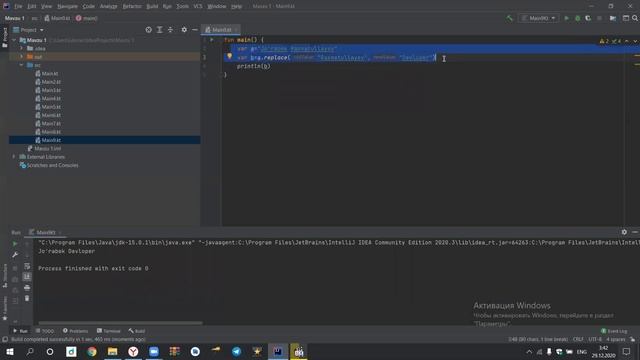The height and width of the screenshot is (360, 640).
Task: Hide the Project tool window
Action: [x=195, y=30]
